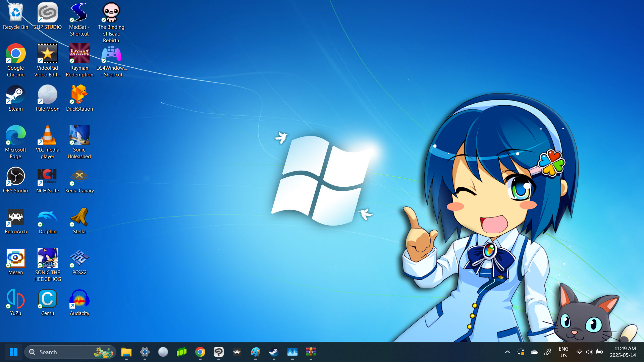644x362 pixels.
Task: Select the DuckStation icon
Action: [79, 98]
